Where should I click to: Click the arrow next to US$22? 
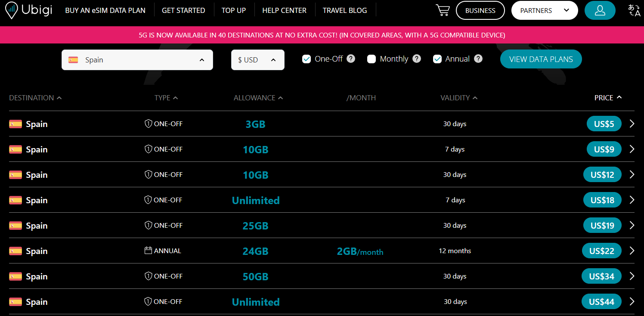point(632,251)
